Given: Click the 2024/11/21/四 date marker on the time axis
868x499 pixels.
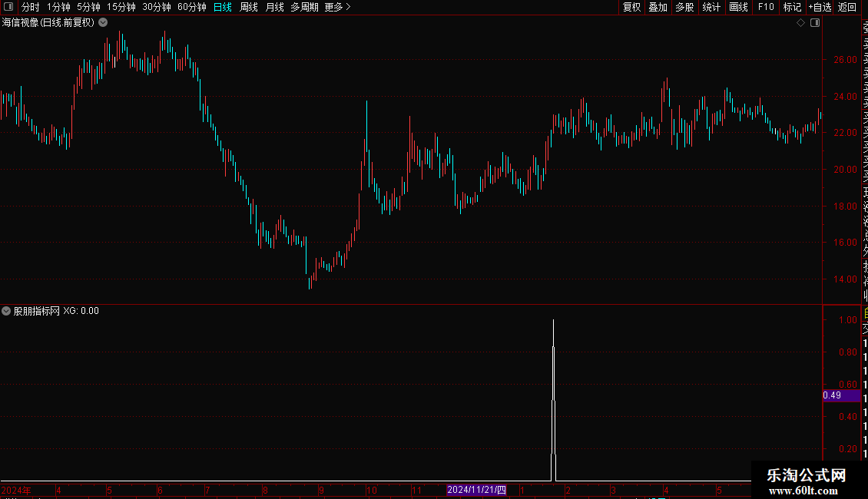Looking at the screenshot, I should click(476, 490).
